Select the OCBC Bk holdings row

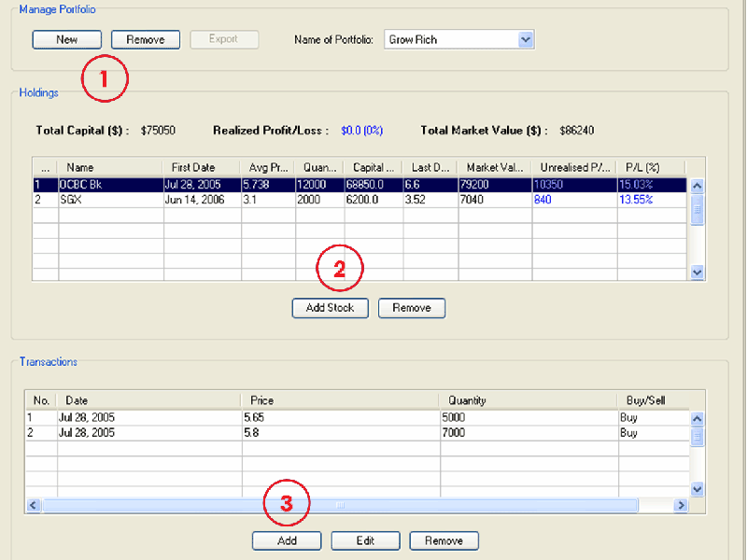pyautogui.click(x=110, y=184)
